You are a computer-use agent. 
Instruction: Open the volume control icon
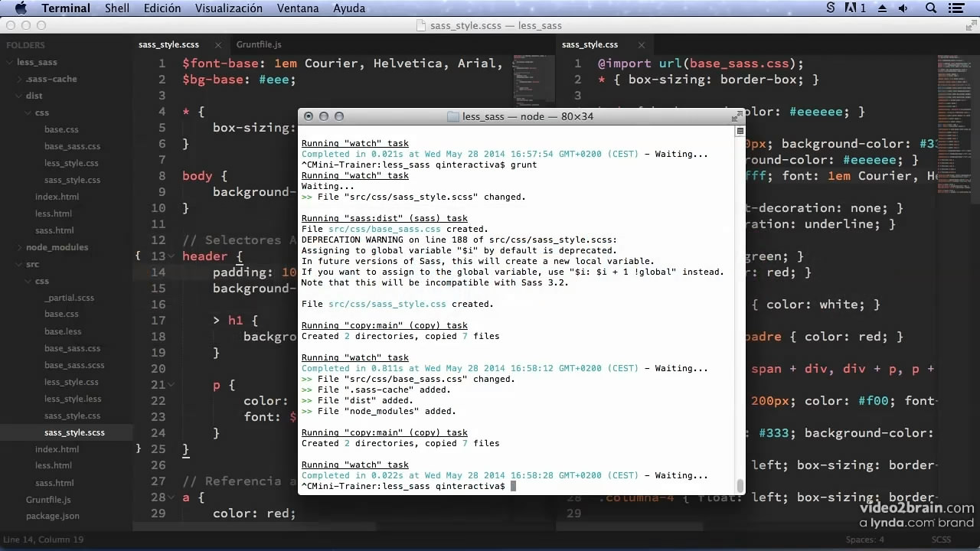(903, 8)
